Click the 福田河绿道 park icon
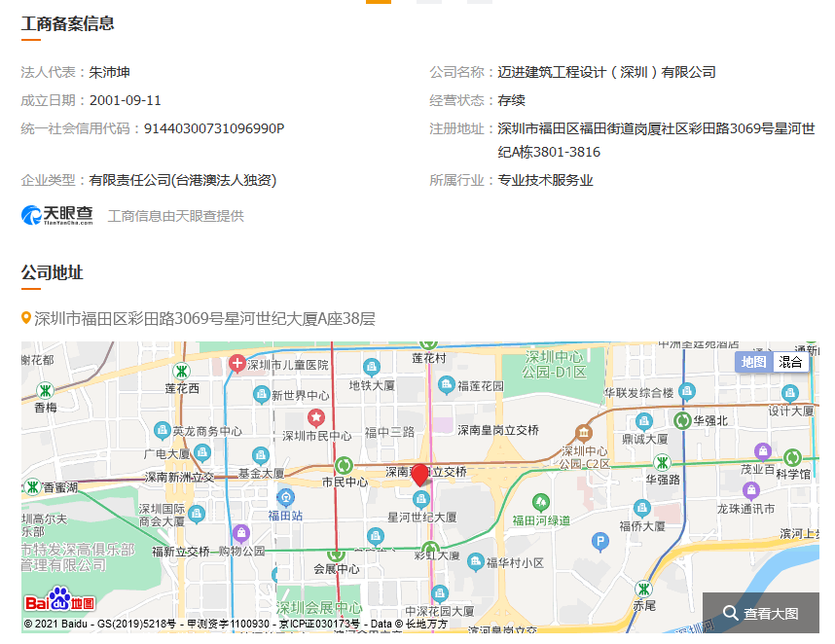Image resolution: width=835 pixels, height=644 pixels. tap(541, 502)
